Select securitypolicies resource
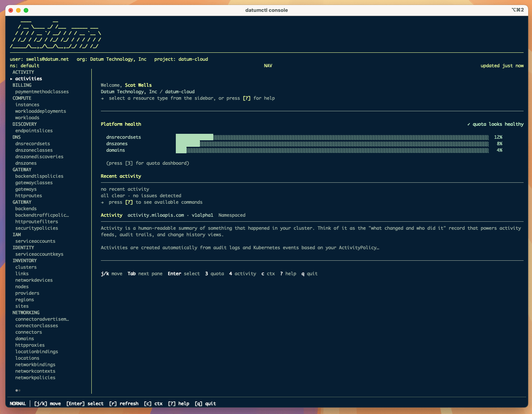The width and height of the screenshot is (532, 414). tap(37, 228)
